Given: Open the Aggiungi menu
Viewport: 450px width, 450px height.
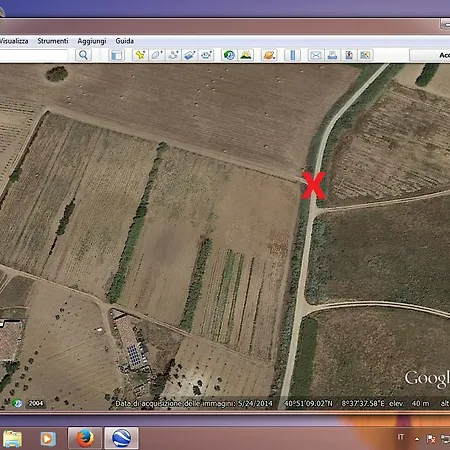Looking at the screenshot, I should (92, 41).
